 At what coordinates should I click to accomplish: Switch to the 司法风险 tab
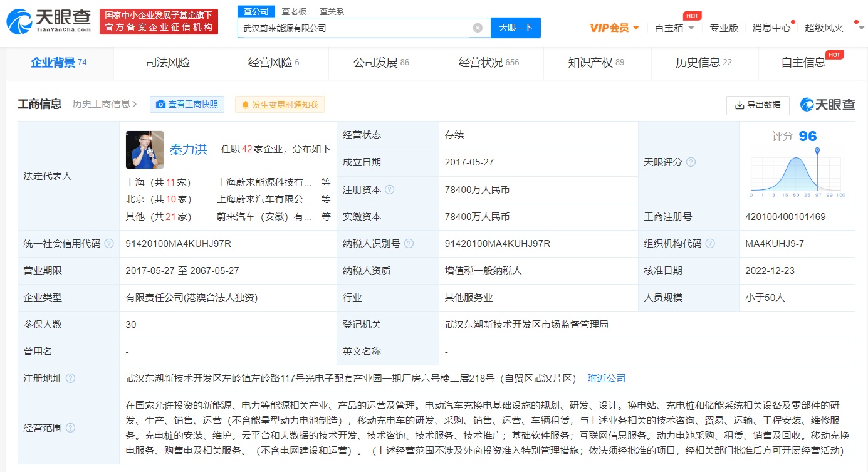tap(167, 63)
